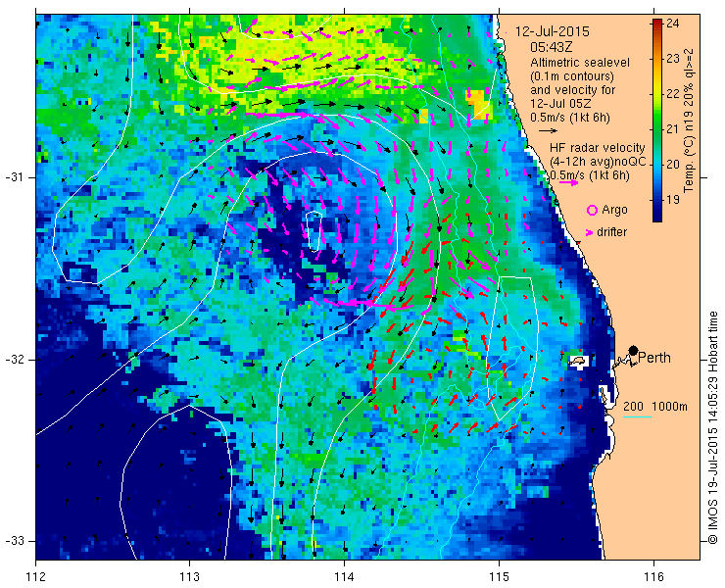This screenshot has height=588, width=725.
Task: Click the Argo magenta circle legend symbol
Action: tap(592, 211)
